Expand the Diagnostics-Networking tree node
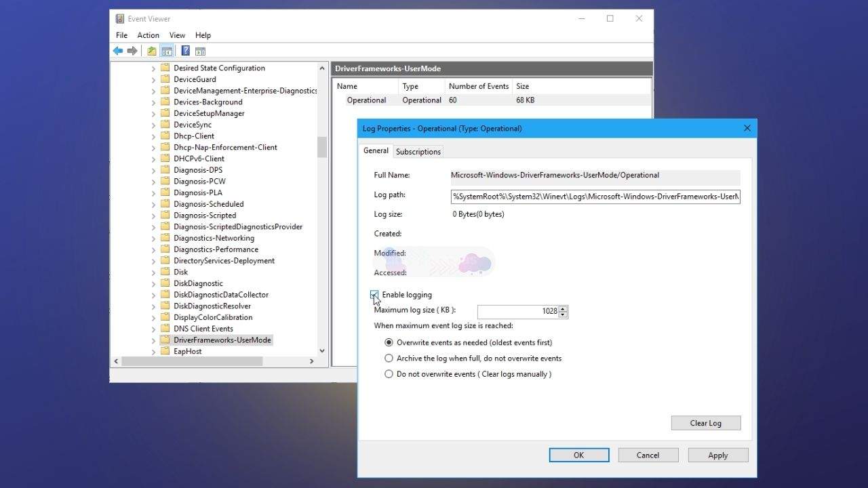 click(x=153, y=238)
